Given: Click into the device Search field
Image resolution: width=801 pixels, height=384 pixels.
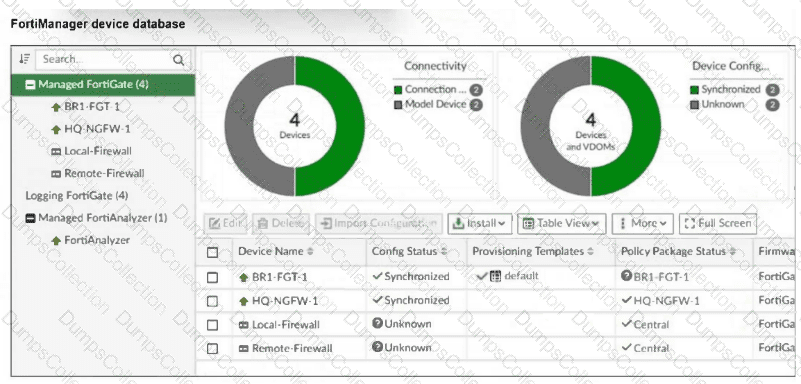Looking at the screenshot, I should 106,59.
